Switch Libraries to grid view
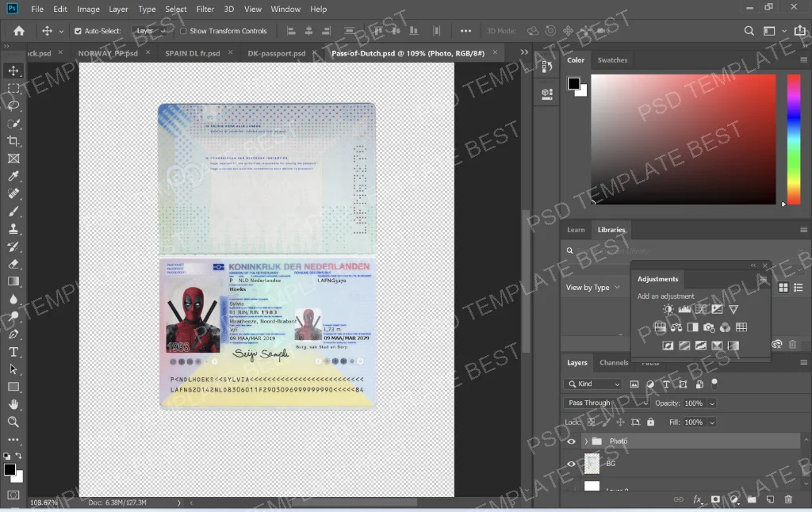 [x=783, y=288]
